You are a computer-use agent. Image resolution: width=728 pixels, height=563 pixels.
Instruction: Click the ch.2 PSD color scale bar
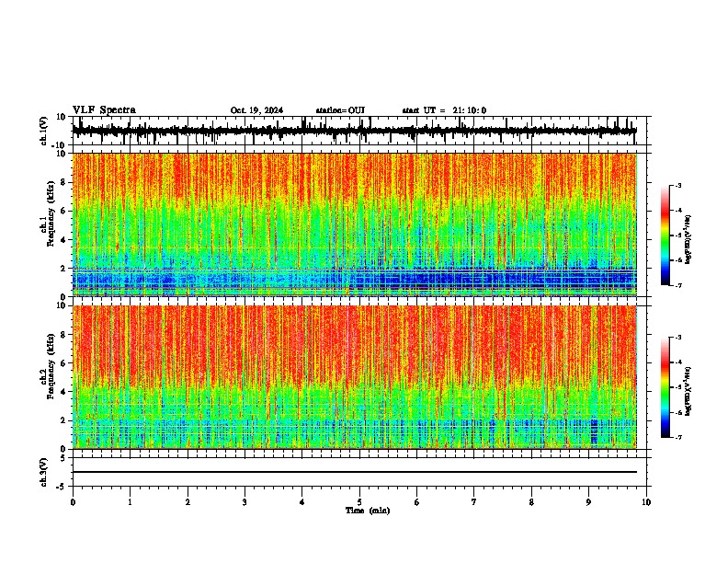[665, 387]
